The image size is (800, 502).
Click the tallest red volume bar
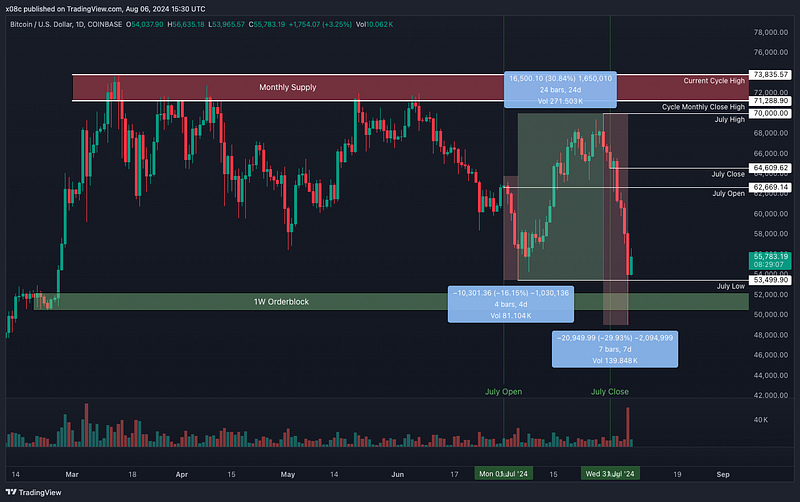tap(628, 425)
